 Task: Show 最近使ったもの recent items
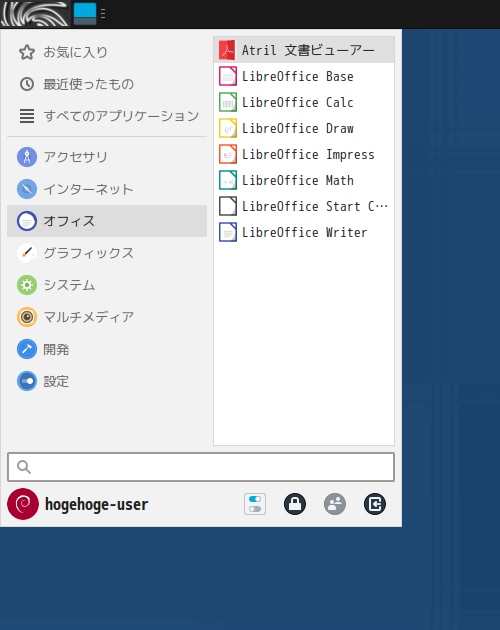107,84
